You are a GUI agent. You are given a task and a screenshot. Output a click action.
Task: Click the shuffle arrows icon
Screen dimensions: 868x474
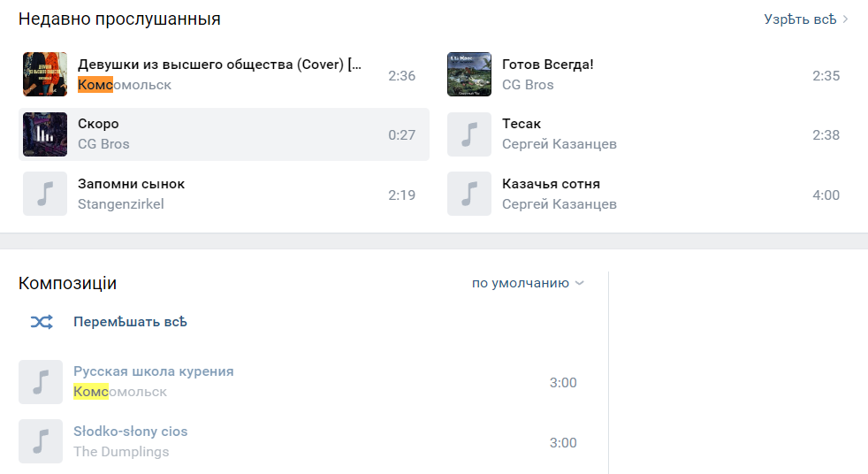(x=42, y=322)
